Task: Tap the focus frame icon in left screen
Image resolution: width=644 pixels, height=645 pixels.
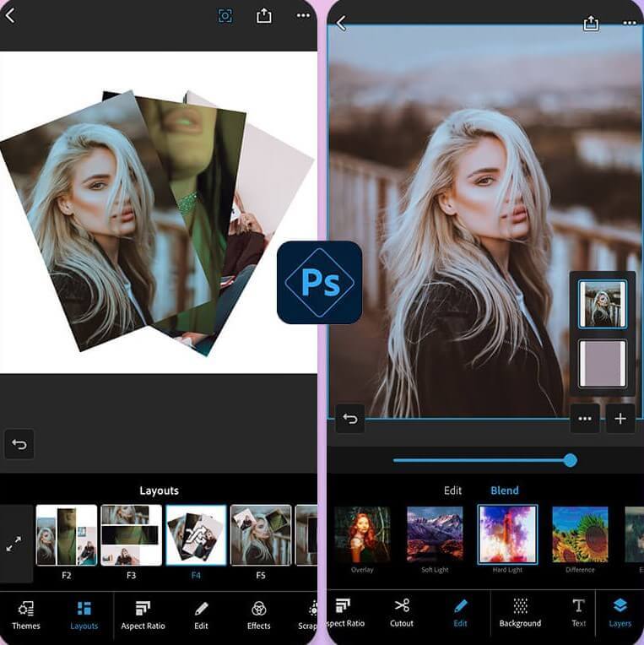Action: pyautogui.click(x=225, y=16)
